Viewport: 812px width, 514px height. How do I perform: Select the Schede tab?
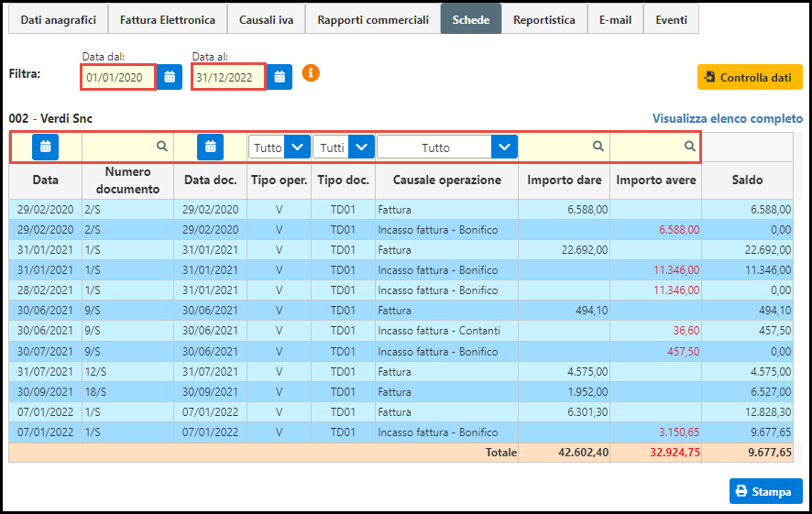pyautogui.click(x=471, y=19)
